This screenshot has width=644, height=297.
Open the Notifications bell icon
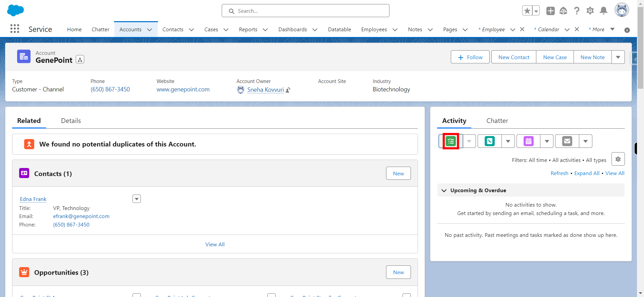[603, 11]
